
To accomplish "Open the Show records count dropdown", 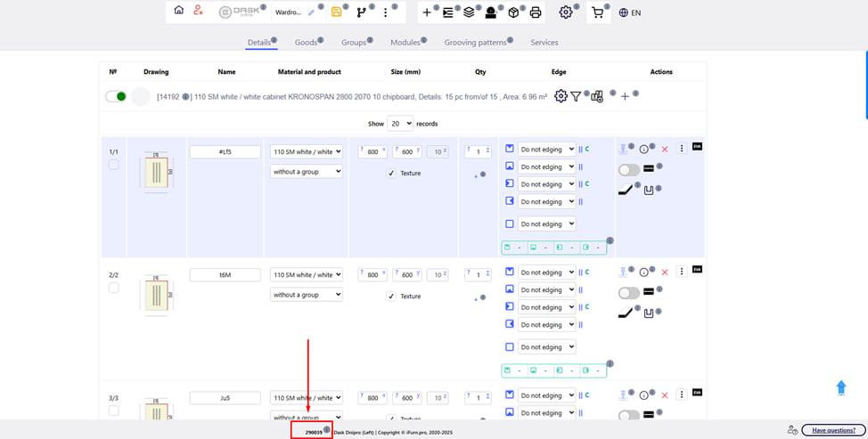I will pyautogui.click(x=400, y=124).
